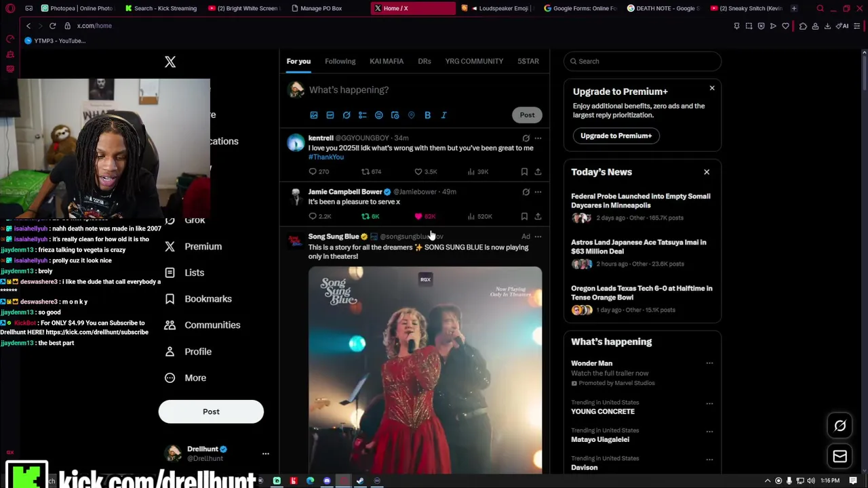Open account menu next to Drellhunt
This screenshot has height=488, width=868.
coord(266,453)
